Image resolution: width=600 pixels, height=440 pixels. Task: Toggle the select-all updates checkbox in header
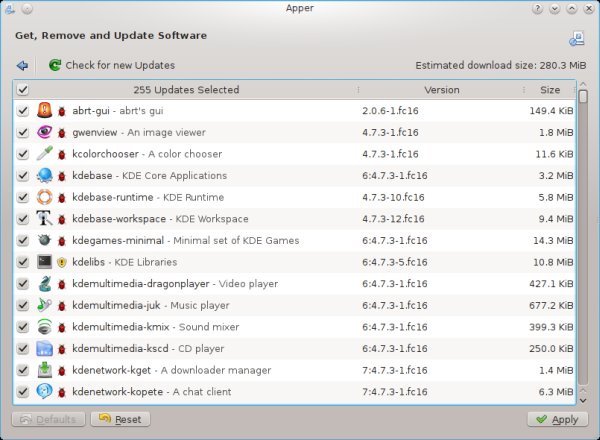23,90
